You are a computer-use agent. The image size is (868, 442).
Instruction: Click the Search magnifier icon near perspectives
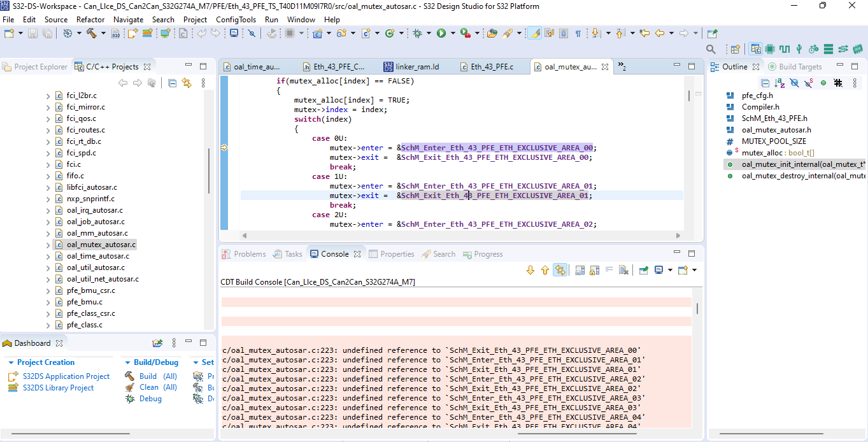click(711, 49)
